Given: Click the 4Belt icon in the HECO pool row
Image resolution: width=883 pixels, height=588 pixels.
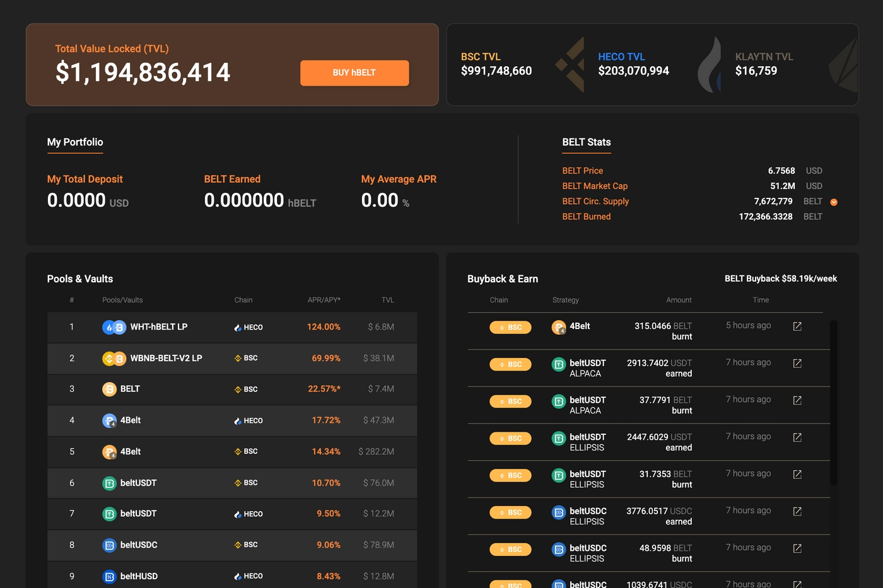Looking at the screenshot, I should tap(109, 421).
